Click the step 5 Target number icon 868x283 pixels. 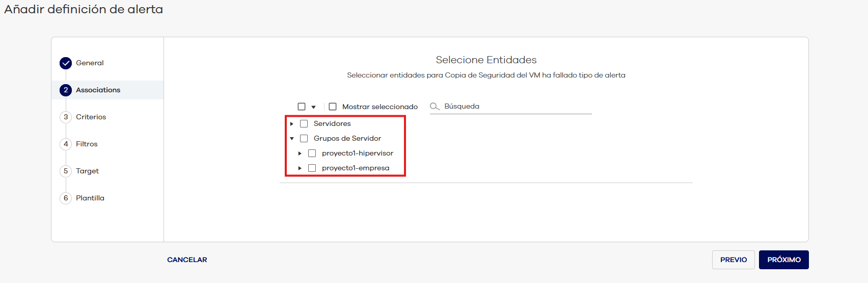pyautogui.click(x=66, y=171)
